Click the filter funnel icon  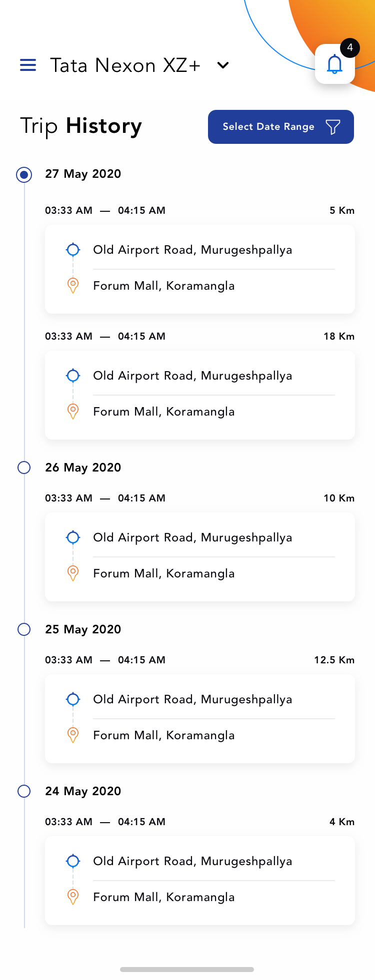[333, 127]
